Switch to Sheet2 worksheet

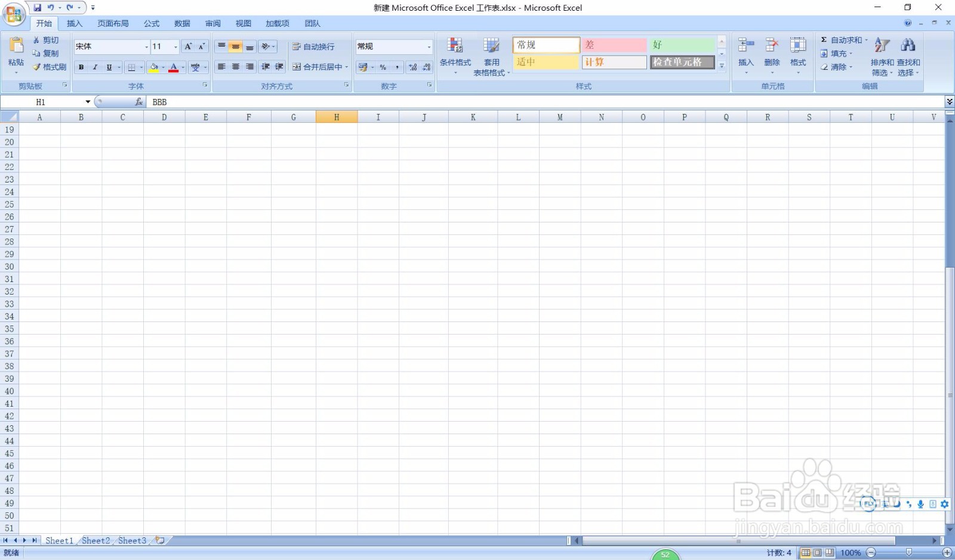(x=95, y=540)
